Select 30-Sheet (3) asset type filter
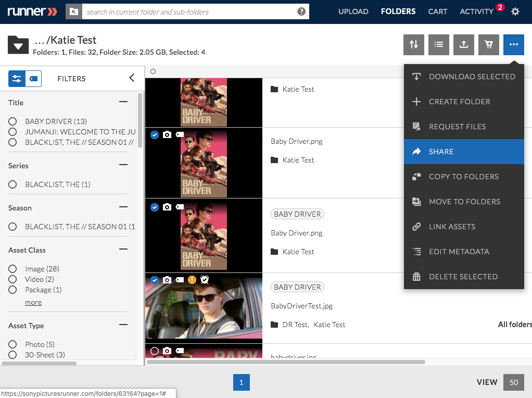The width and height of the screenshot is (532, 398). [x=12, y=355]
